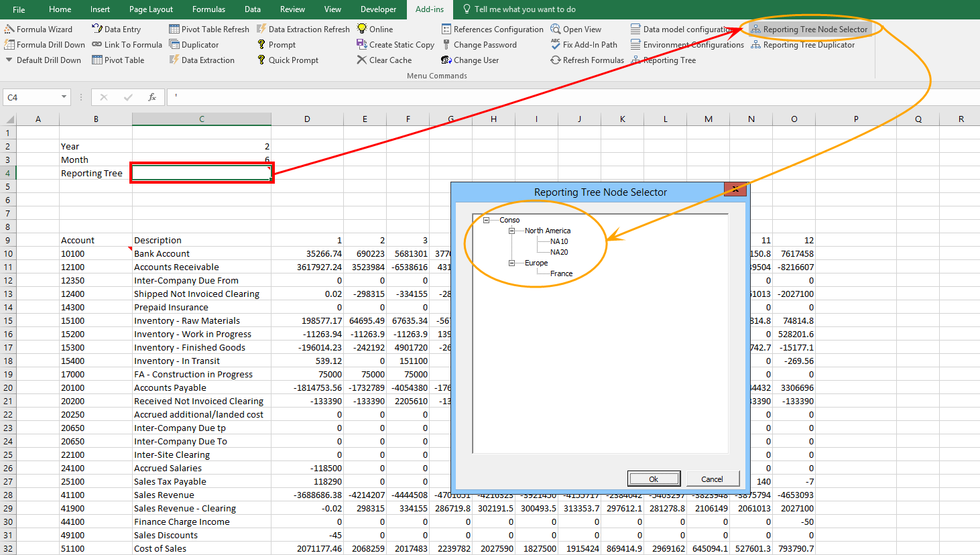
Task: Click the Tell me what you want field
Action: [x=525, y=9]
